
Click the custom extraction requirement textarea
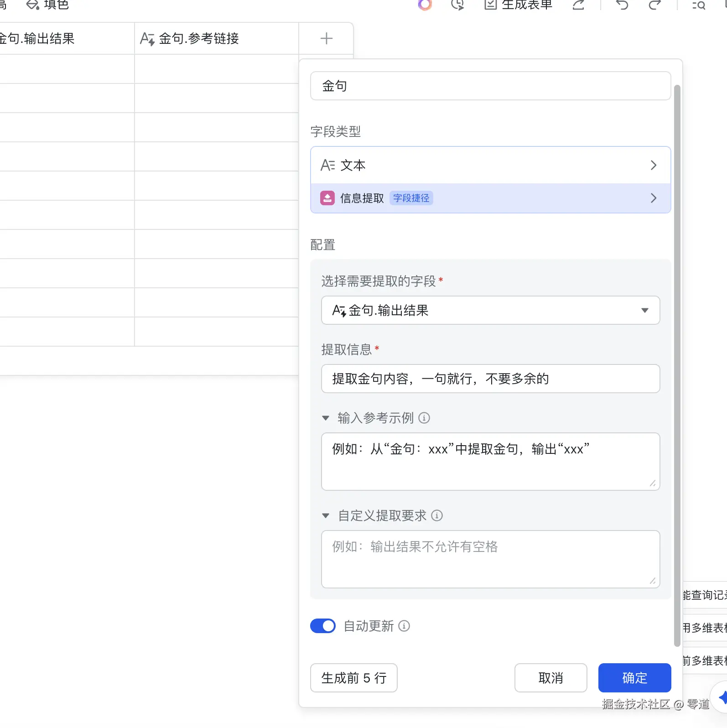tap(490, 559)
